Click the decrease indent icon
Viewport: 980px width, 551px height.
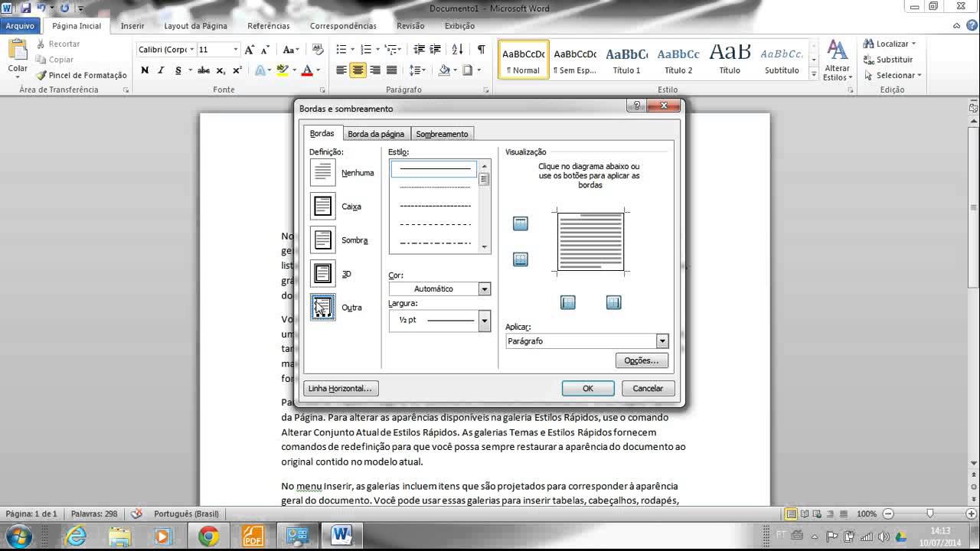[x=419, y=50]
